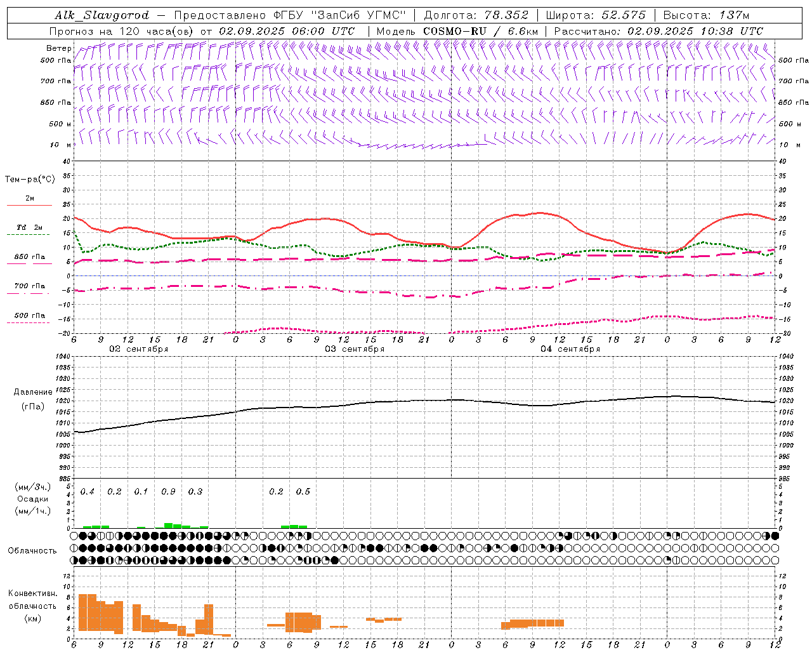This screenshot has height=650, width=812.
Task: Click the "04 сентября" date label
Action: [x=570, y=349]
